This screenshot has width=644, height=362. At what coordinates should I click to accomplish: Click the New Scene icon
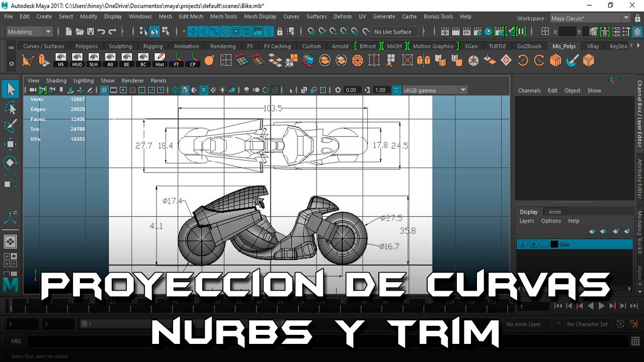[x=69, y=32]
